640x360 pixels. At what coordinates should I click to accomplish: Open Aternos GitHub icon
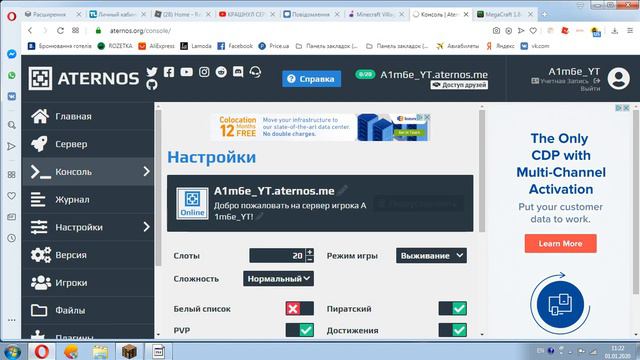tap(152, 84)
